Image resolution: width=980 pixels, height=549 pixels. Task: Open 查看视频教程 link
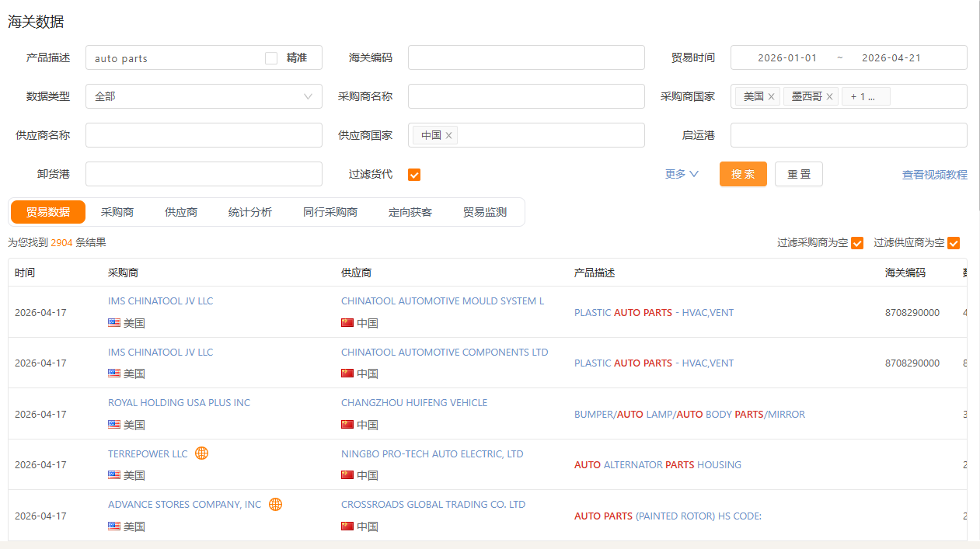point(935,175)
